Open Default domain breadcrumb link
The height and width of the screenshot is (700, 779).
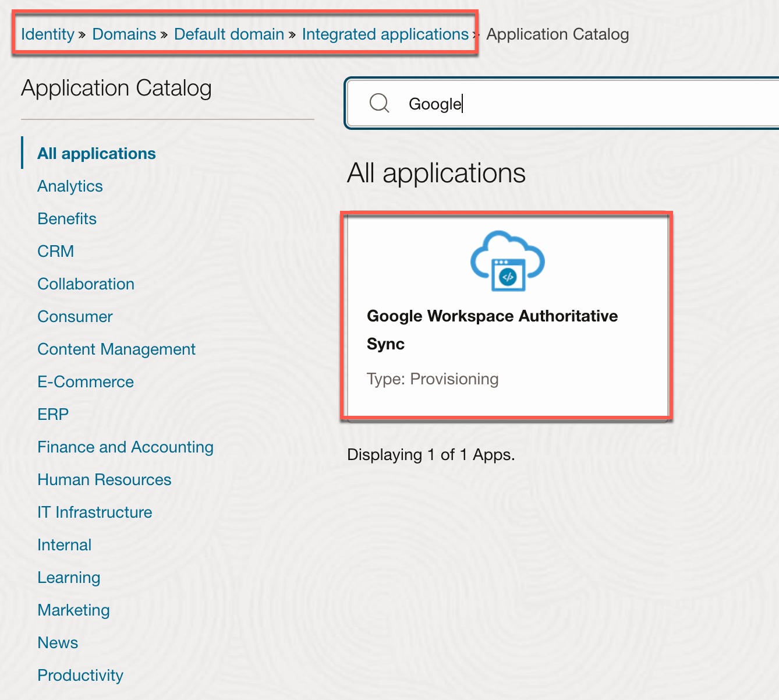point(229,34)
